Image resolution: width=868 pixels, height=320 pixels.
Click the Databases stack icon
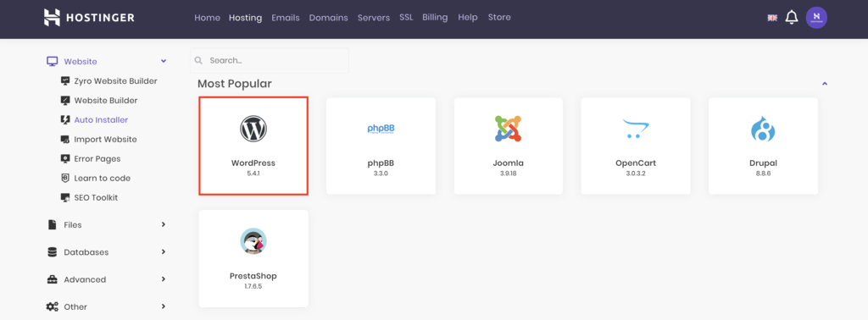tap(52, 252)
